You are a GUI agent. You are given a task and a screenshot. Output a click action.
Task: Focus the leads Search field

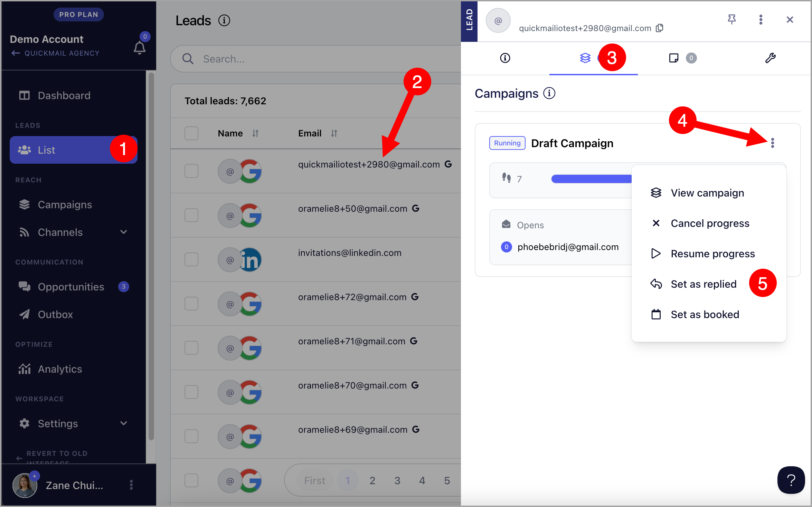(x=315, y=59)
